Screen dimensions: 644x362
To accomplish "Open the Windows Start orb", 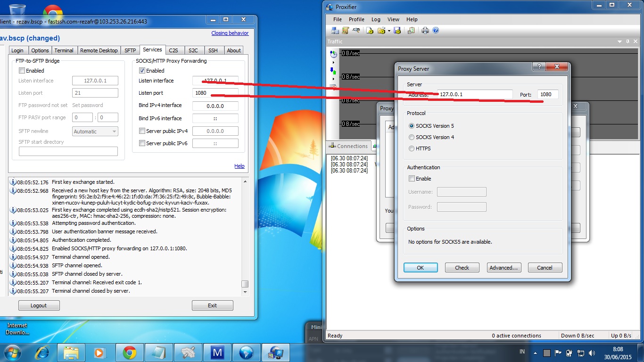I will point(13,352).
